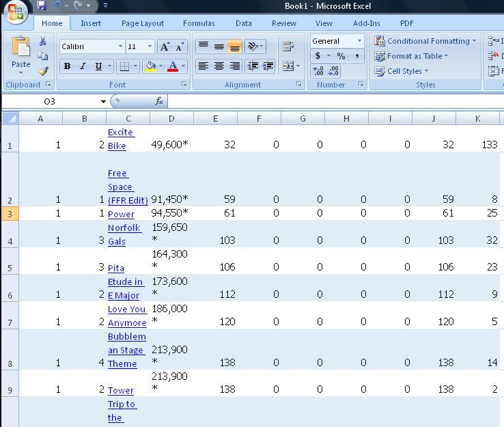Viewport: 504px width, 427px height.
Task: Cut selection with scissors icon
Action: point(43,41)
